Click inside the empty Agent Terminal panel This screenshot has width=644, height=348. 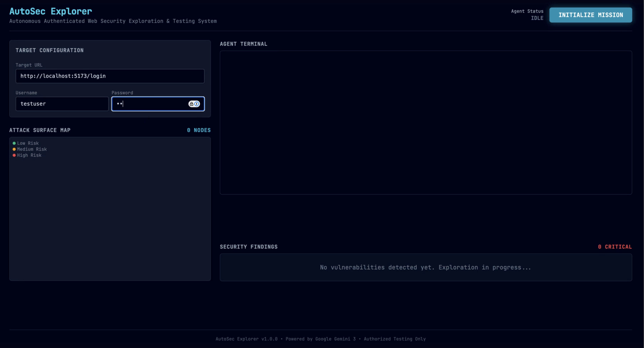pyautogui.click(x=426, y=123)
